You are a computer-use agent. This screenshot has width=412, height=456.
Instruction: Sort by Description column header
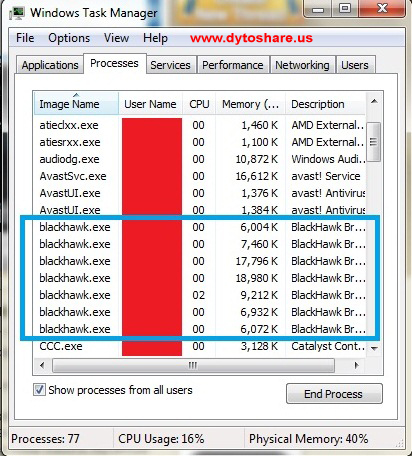coord(326,104)
